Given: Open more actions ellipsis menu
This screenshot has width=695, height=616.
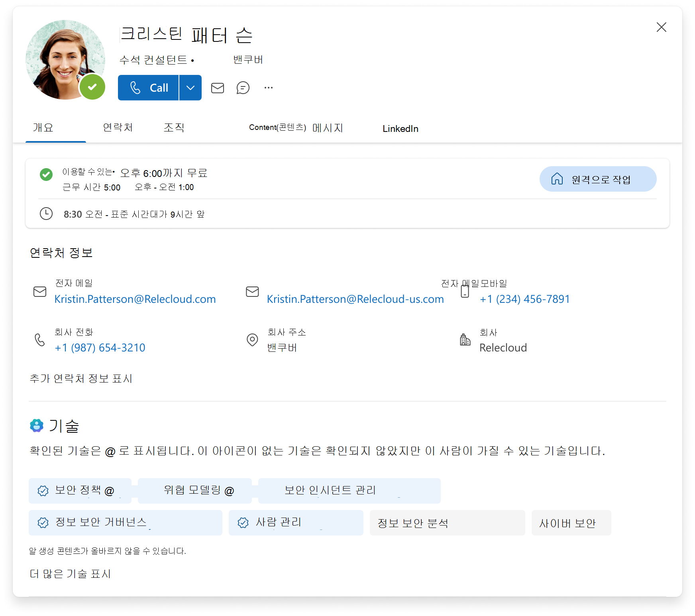Looking at the screenshot, I should click(x=269, y=88).
